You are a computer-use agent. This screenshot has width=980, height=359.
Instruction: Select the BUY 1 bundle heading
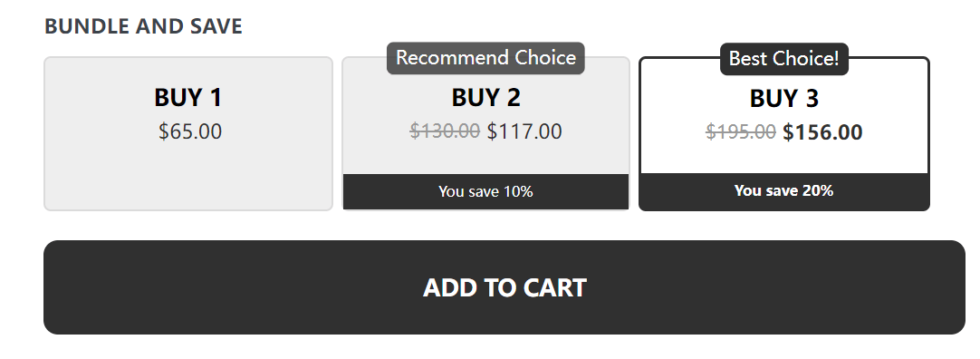coord(188,98)
